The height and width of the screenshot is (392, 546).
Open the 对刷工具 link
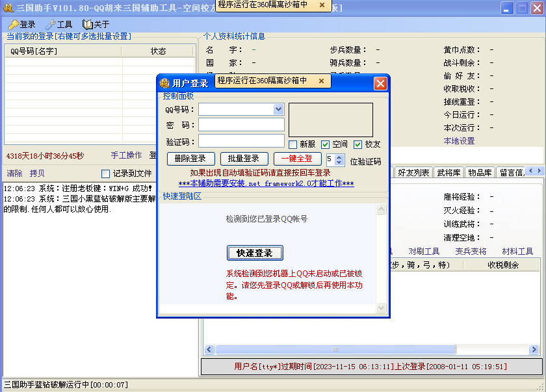point(423,252)
